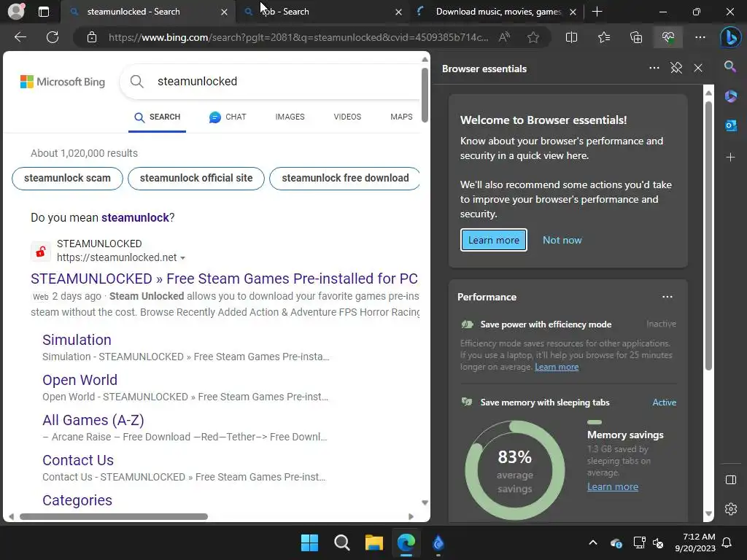This screenshot has width=747, height=560.
Task: Dismiss welcome with Not now
Action: pos(562,240)
